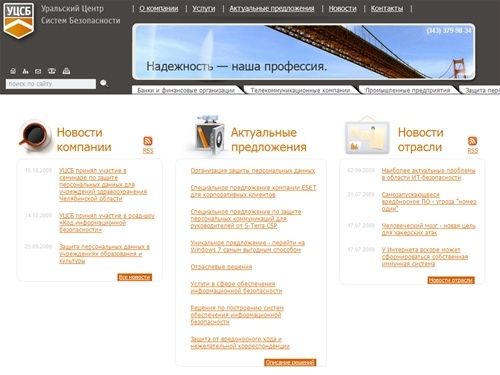This screenshot has height=375, width=500.
Task: Click RSS text link under Новости отрасли icon
Action: [472, 151]
